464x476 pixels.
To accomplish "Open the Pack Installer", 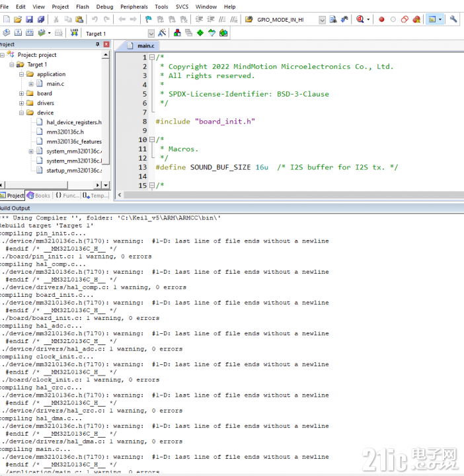I will point(223,33).
